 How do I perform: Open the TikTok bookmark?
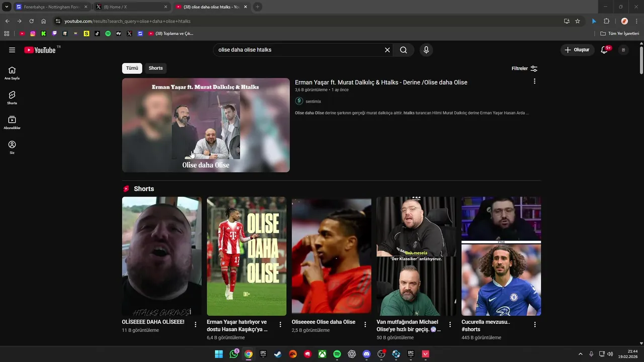97,34
